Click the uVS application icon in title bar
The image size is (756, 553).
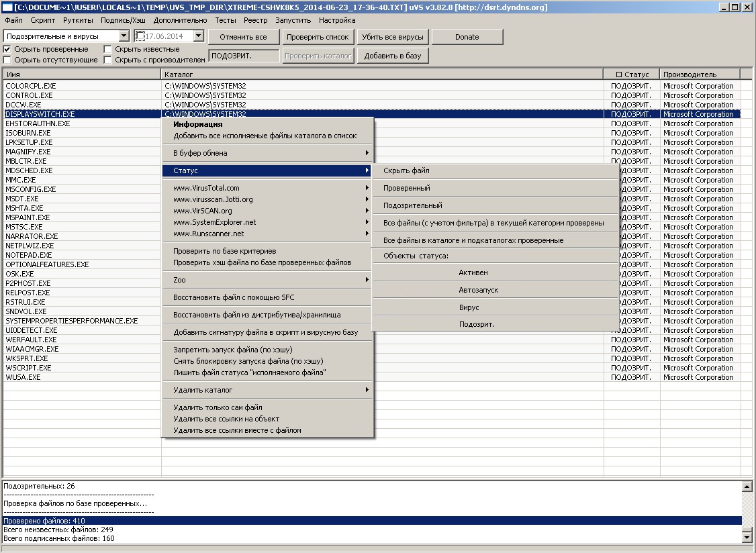(7, 7)
